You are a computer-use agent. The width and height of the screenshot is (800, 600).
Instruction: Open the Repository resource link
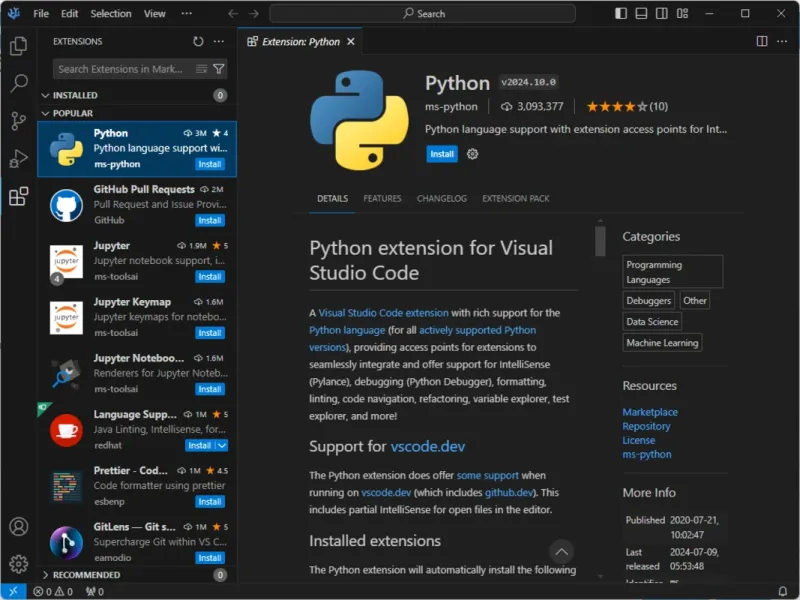tap(646, 426)
